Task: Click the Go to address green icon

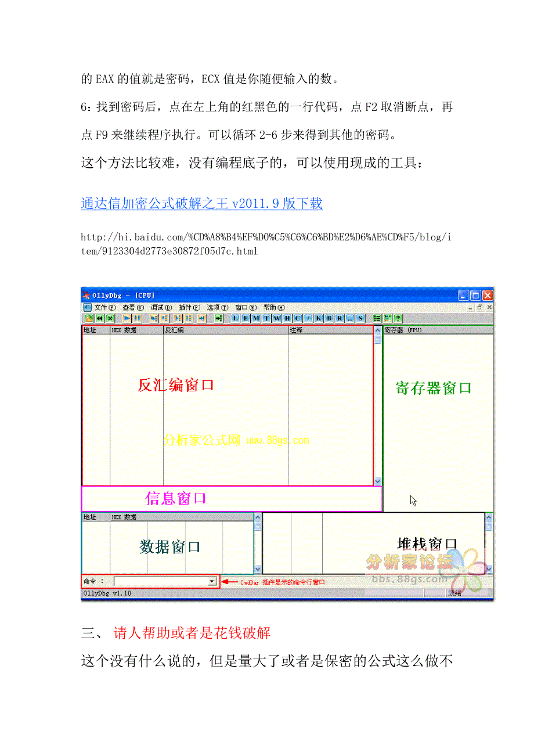Action: (218, 318)
